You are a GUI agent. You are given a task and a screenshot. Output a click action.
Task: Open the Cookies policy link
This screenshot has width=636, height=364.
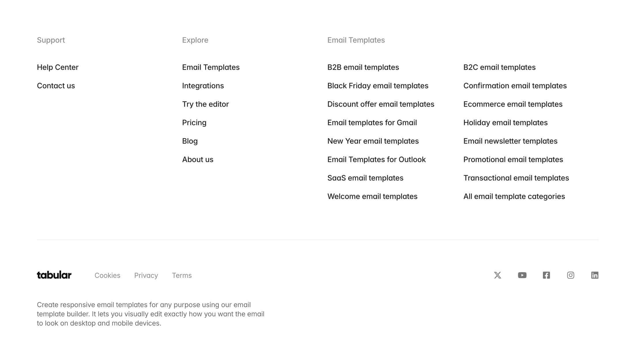pyautogui.click(x=107, y=276)
